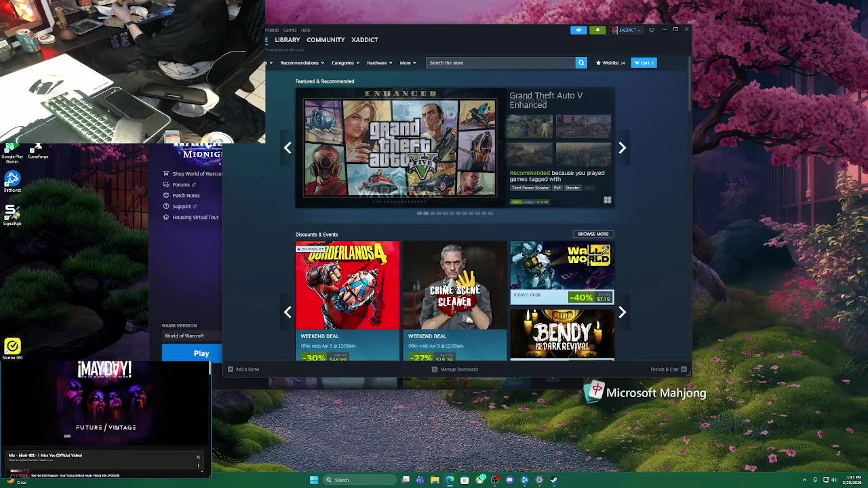
Task: Open the Help menu in Steam
Action: [x=306, y=30]
